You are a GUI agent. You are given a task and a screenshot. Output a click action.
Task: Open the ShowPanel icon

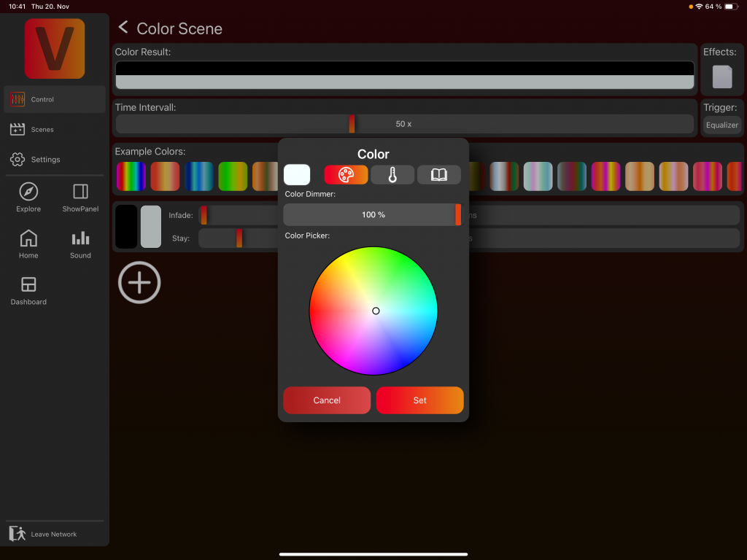tap(80, 192)
